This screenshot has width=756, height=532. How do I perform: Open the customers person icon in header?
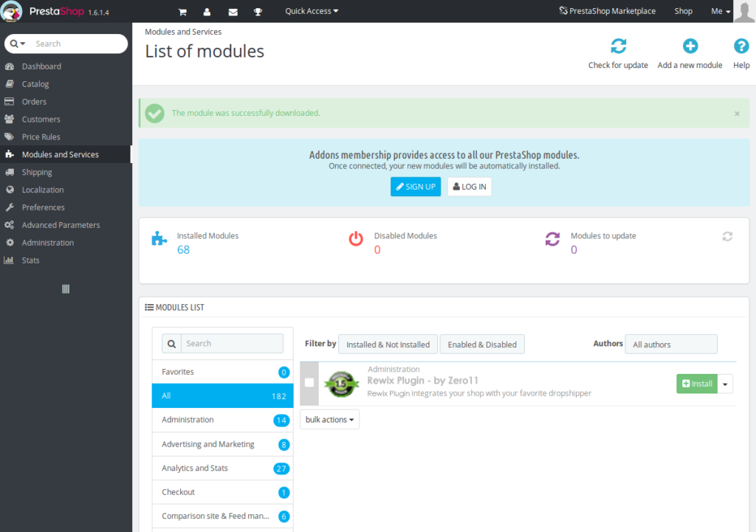[207, 12]
